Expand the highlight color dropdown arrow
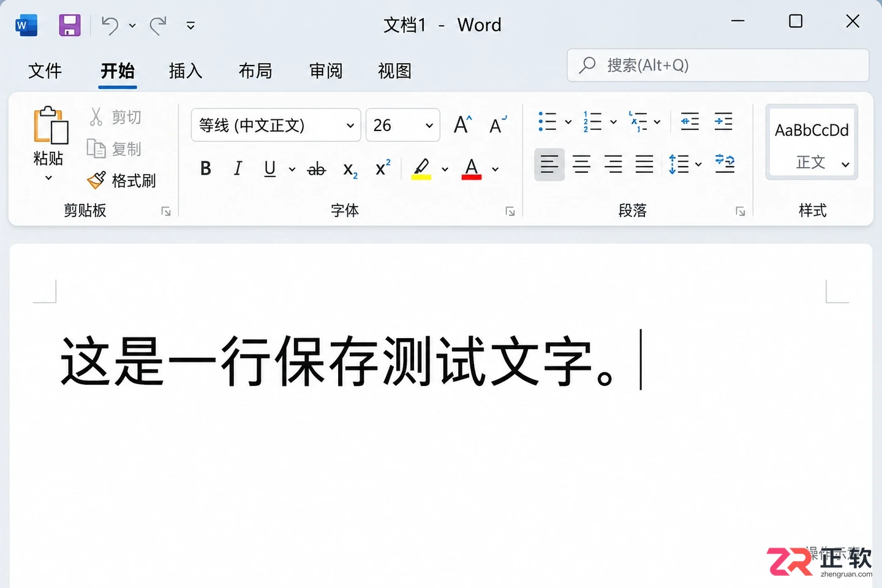This screenshot has width=882, height=588. click(445, 170)
